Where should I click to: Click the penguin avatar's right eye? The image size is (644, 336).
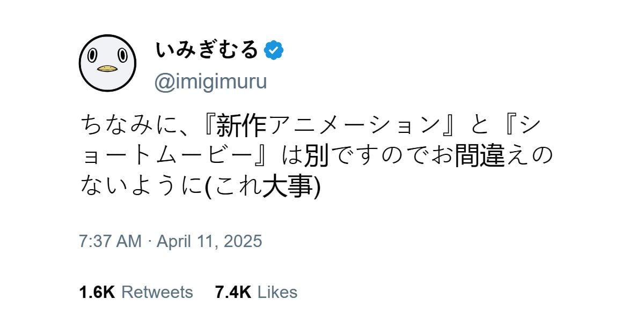point(123,55)
